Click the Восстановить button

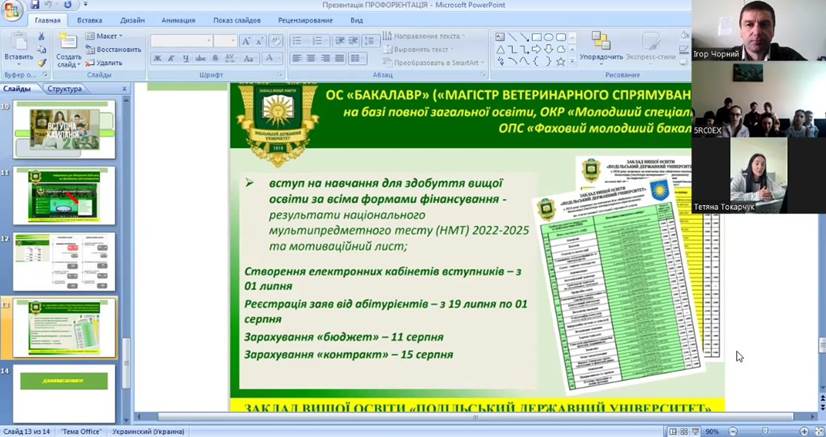(118, 49)
